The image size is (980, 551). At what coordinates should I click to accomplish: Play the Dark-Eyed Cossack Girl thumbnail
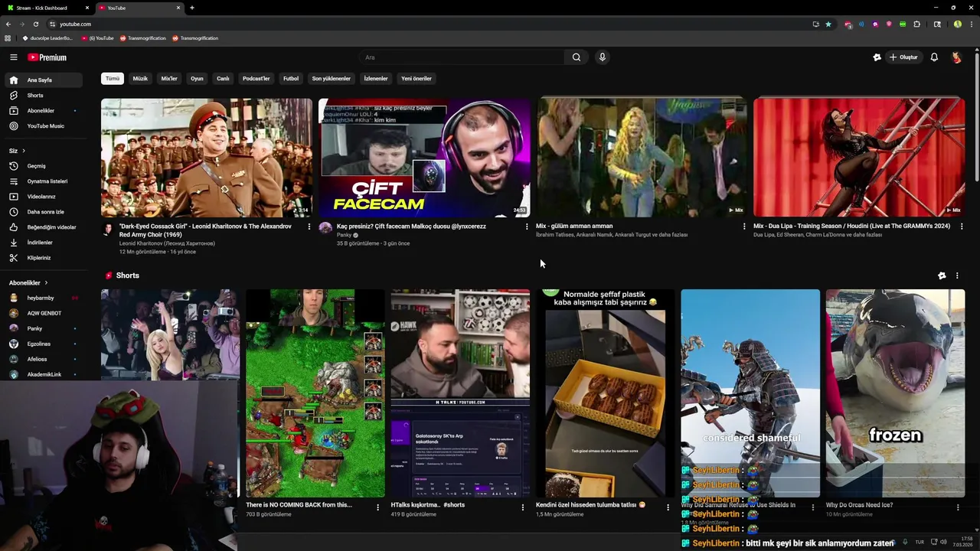point(207,158)
